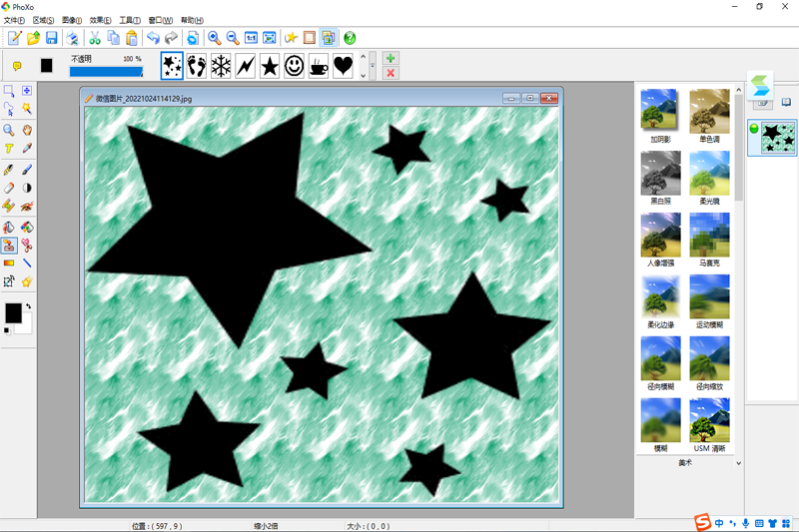Expand the 美术 effects category panel
Viewport: 799px width, 532px height.
(738, 463)
